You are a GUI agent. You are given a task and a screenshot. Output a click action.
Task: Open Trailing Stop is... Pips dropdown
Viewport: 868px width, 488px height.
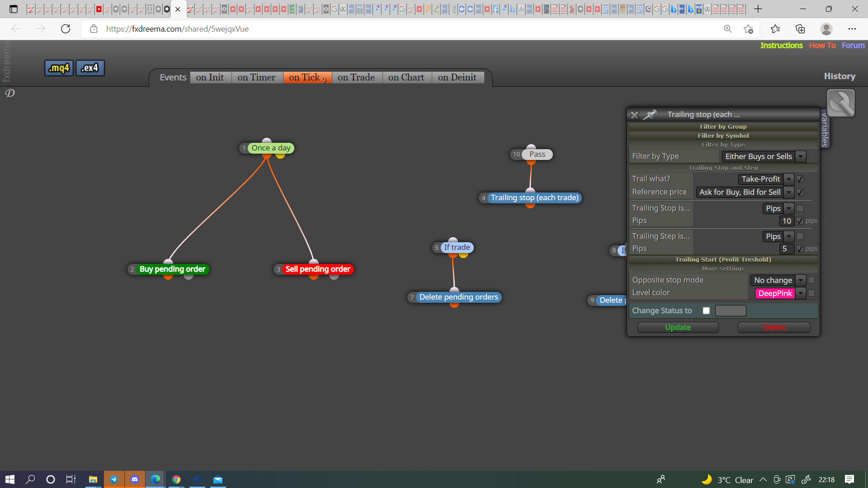(778, 208)
